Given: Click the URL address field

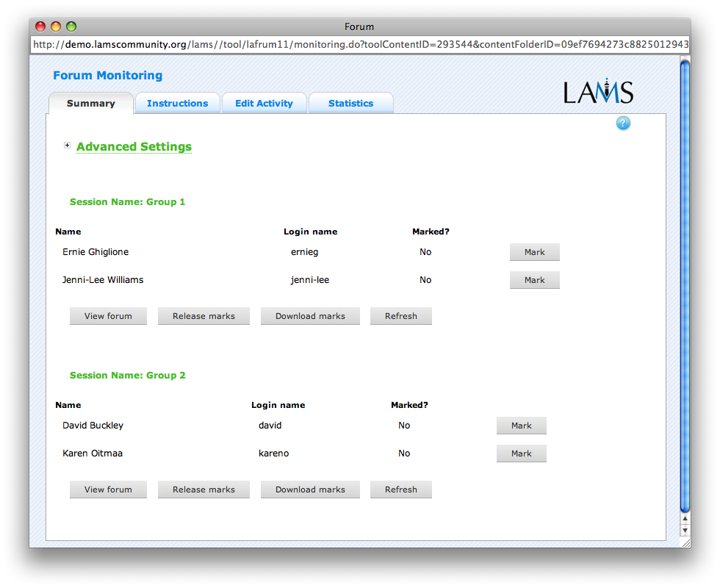Looking at the screenshot, I should pos(360,45).
